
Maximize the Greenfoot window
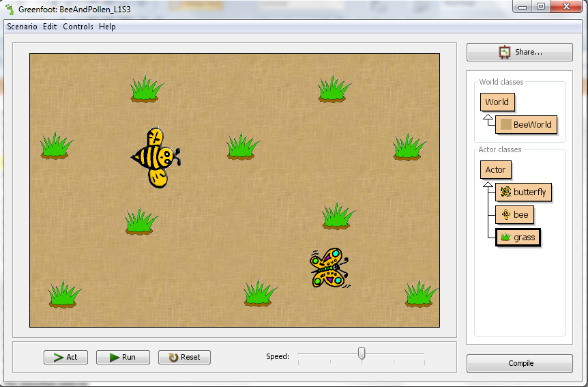(x=541, y=6)
